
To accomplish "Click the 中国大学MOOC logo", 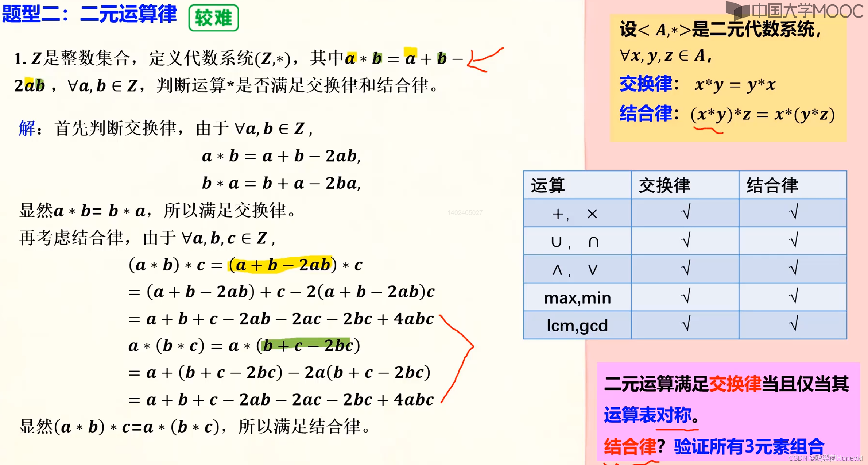I will click(x=794, y=11).
